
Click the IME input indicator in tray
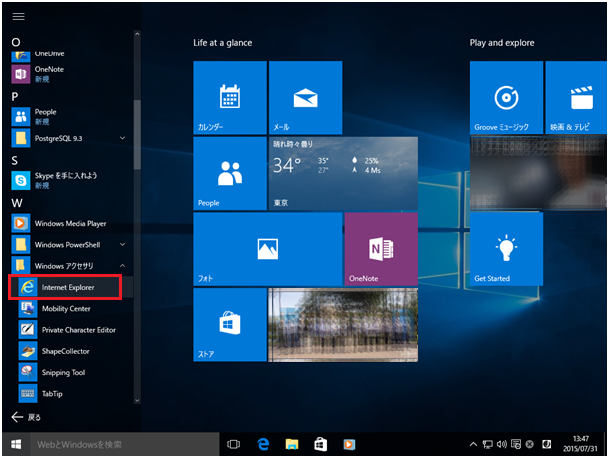click(546, 444)
